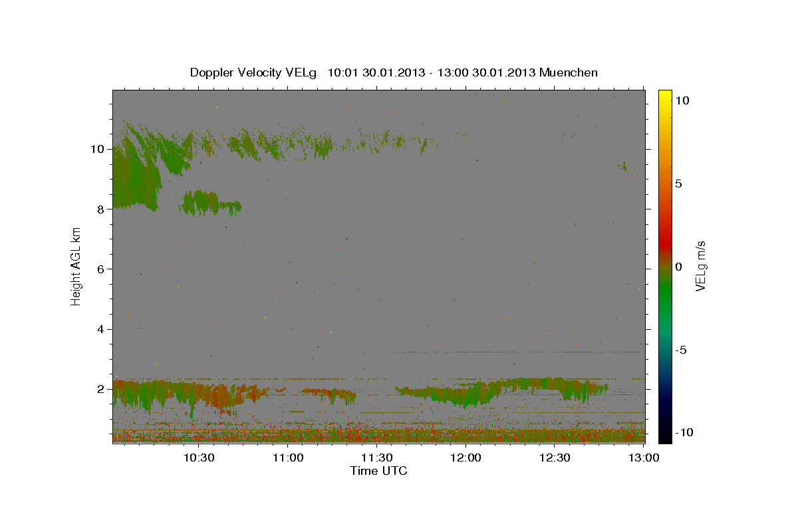The image size is (798, 532).
Task: Click the small cloud patch at 8 km
Action: click(x=209, y=203)
